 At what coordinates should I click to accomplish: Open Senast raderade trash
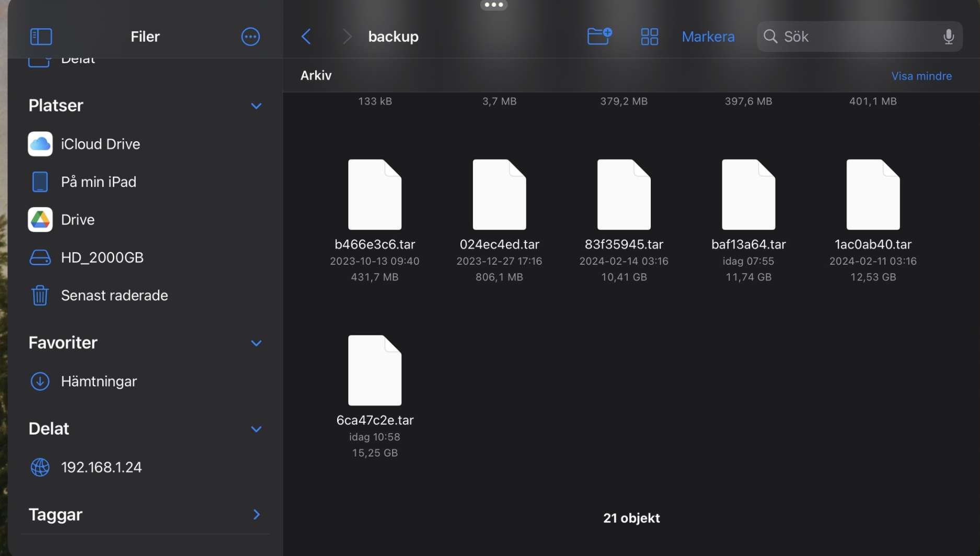[x=145, y=296]
